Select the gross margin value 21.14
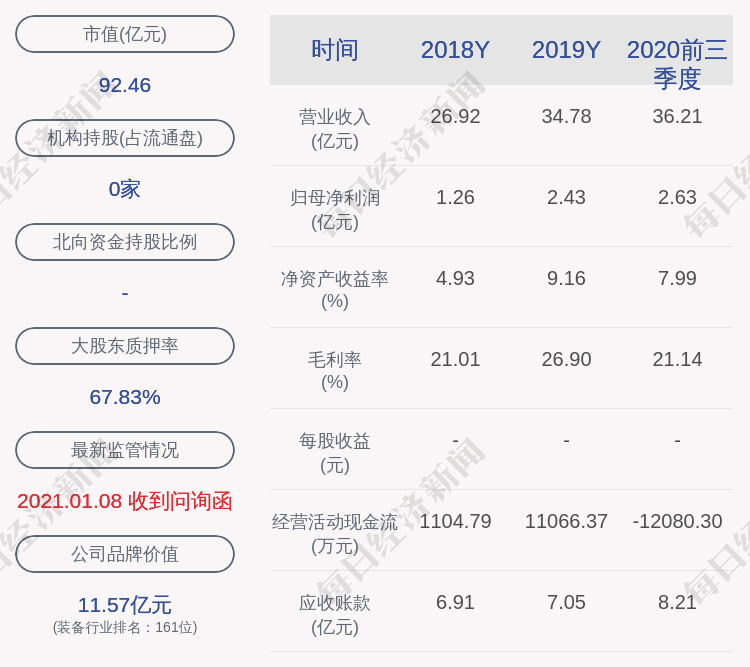750x667 pixels. point(677,359)
